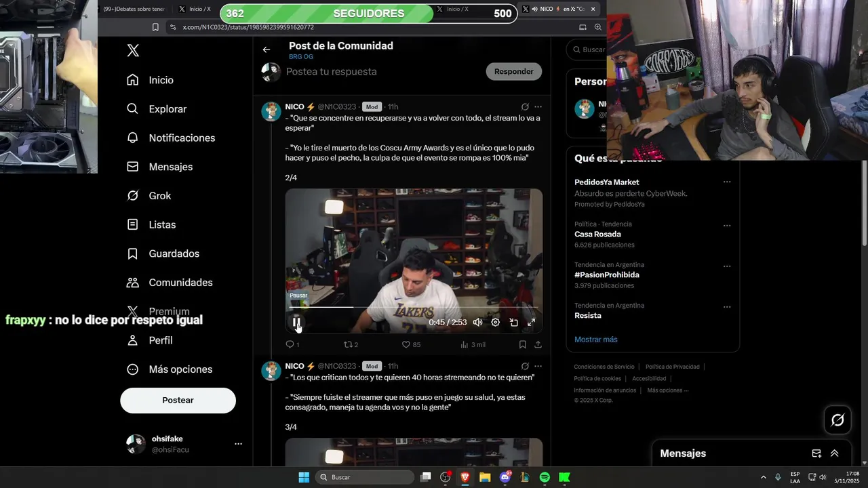This screenshot has width=868, height=488.
Task: Open the BRG OG community link
Action: (301, 57)
